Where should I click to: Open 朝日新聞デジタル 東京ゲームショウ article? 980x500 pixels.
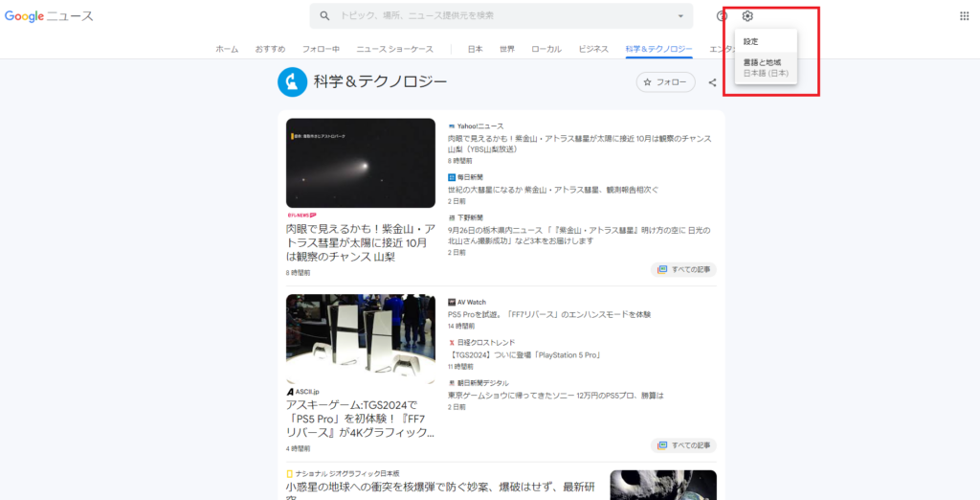(x=556, y=396)
